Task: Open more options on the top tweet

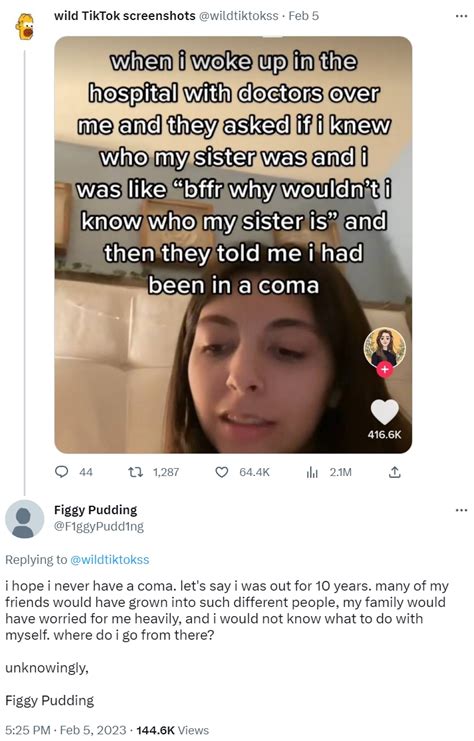Action: pos(461,16)
